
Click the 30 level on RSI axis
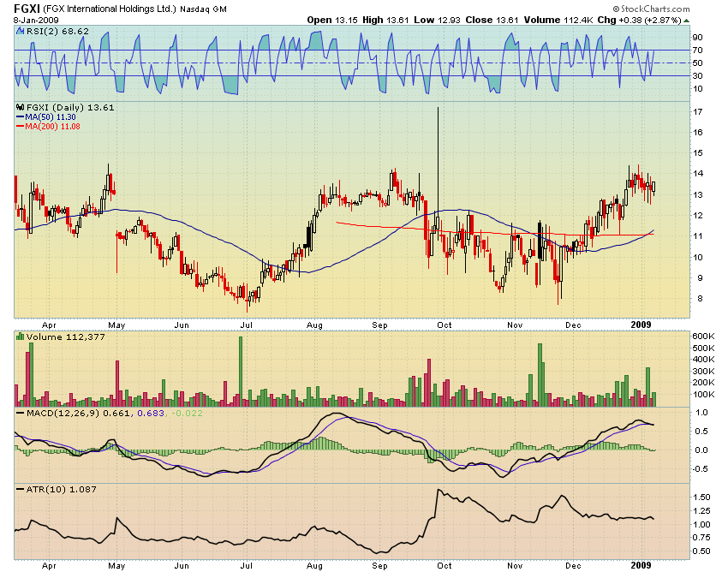[x=697, y=75]
